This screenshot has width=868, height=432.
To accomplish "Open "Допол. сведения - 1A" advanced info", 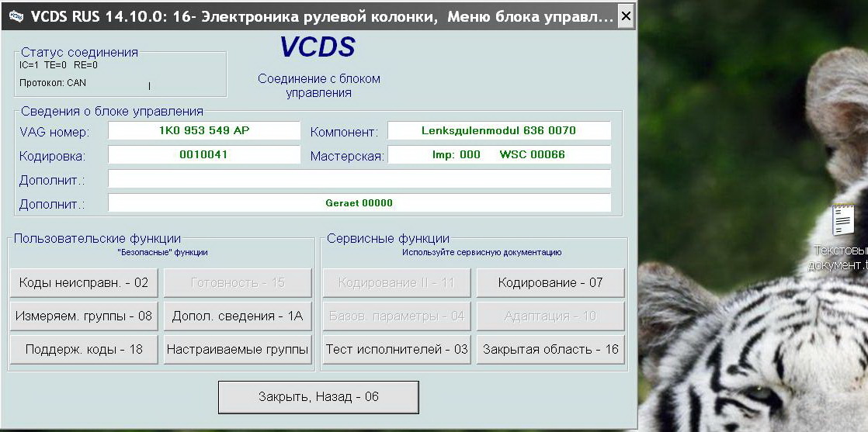I will point(238,316).
